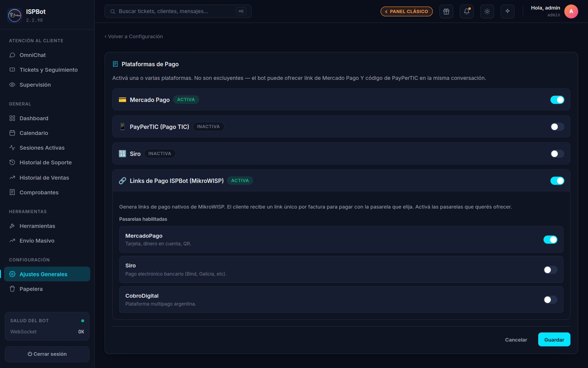Click the Envío Masivo trend icon
The width and height of the screenshot is (588, 368).
point(12,241)
